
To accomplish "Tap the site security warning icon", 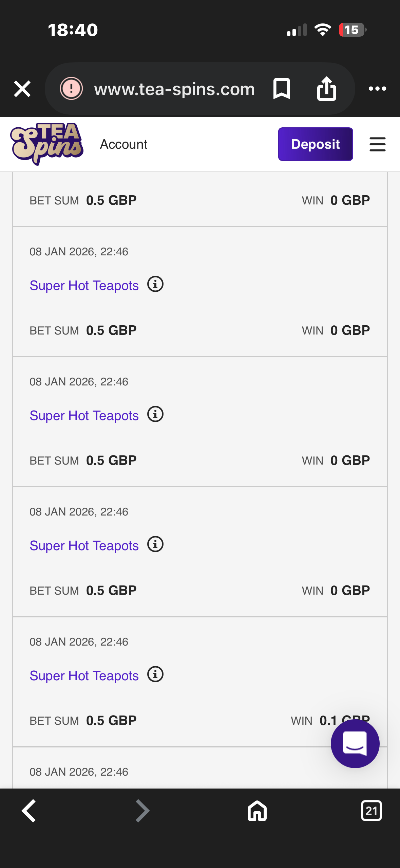I will point(71,89).
